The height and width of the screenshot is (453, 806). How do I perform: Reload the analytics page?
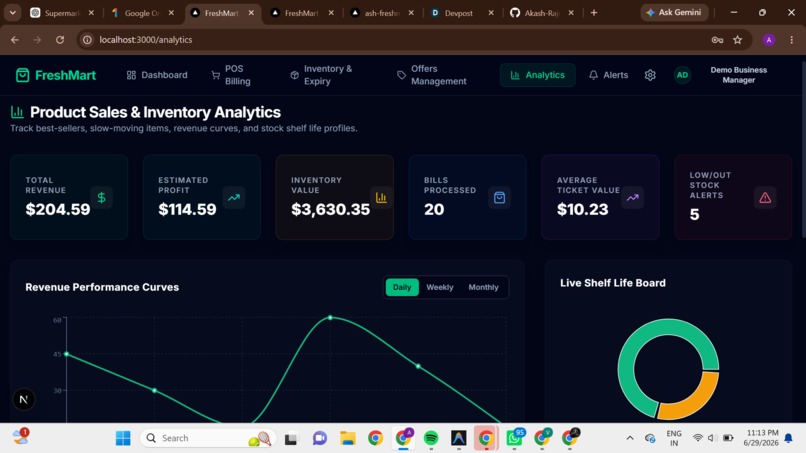(x=60, y=40)
